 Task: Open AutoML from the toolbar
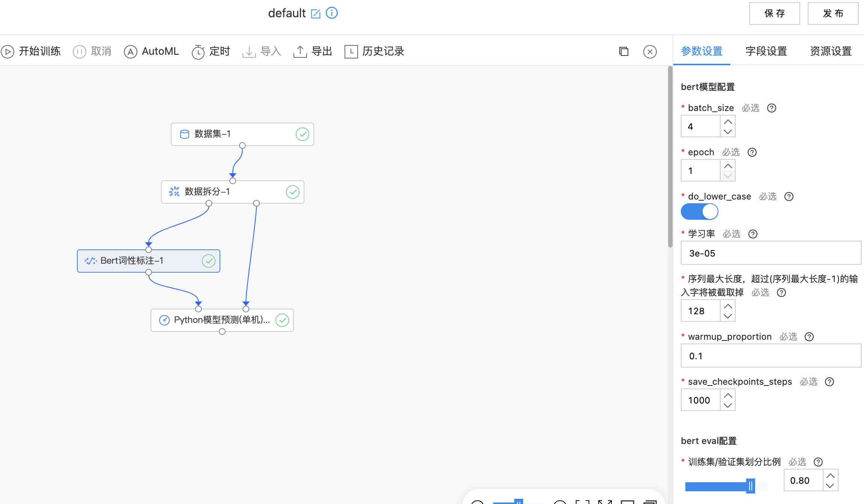tap(151, 51)
